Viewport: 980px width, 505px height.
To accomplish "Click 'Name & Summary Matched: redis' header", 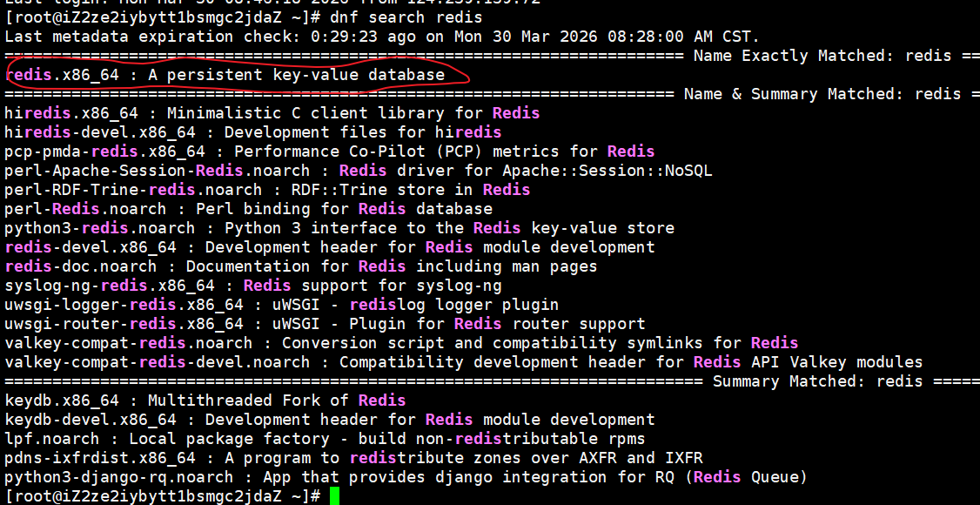I will click(822, 94).
